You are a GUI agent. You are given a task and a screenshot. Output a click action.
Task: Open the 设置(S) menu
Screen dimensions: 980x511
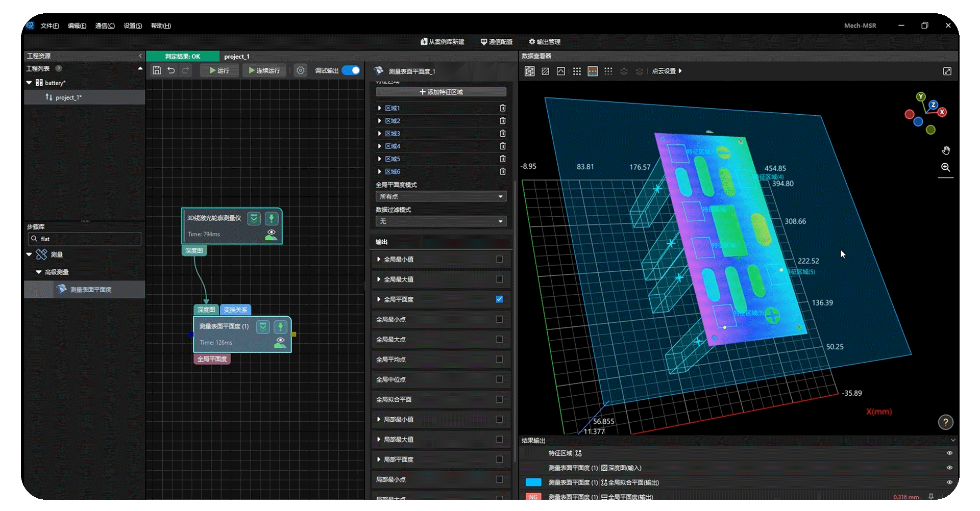click(133, 26)
